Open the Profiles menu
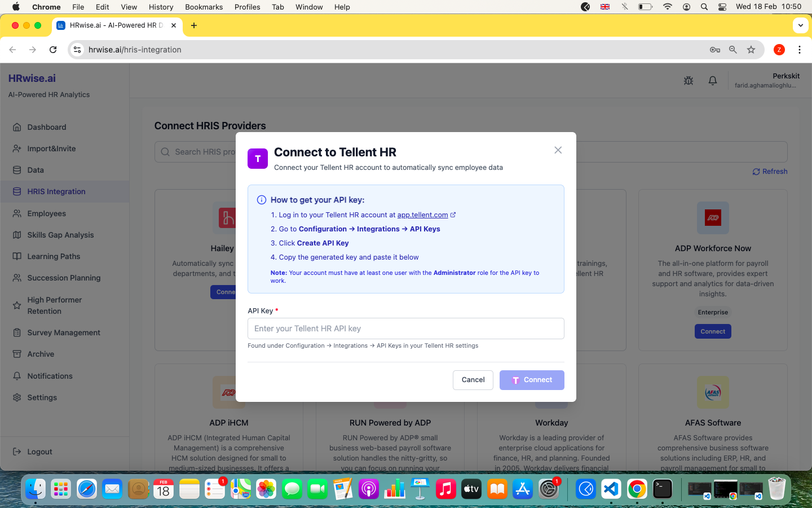The height and width of the screenshot is (508, 812). pyautogui.click(x=248, y=7)
